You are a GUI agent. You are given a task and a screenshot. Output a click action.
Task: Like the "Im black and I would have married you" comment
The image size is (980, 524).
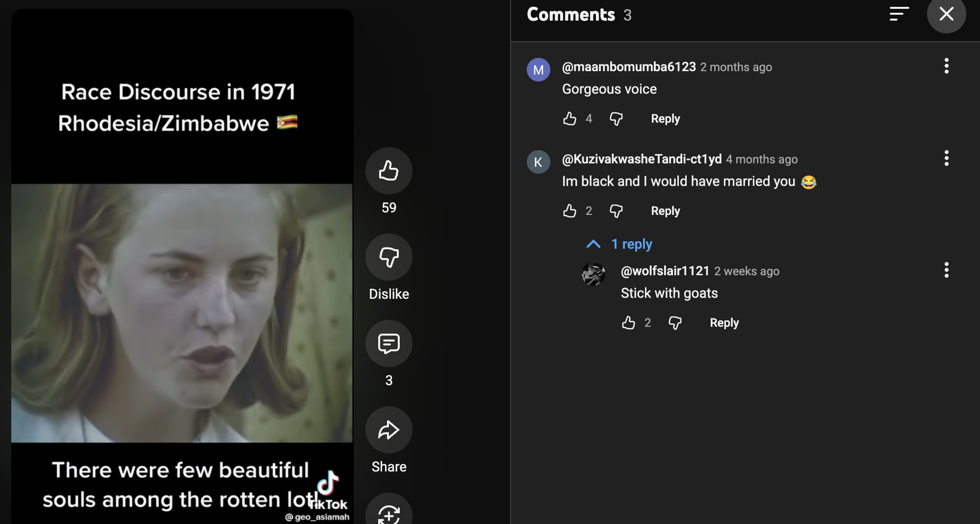[569, 211]
